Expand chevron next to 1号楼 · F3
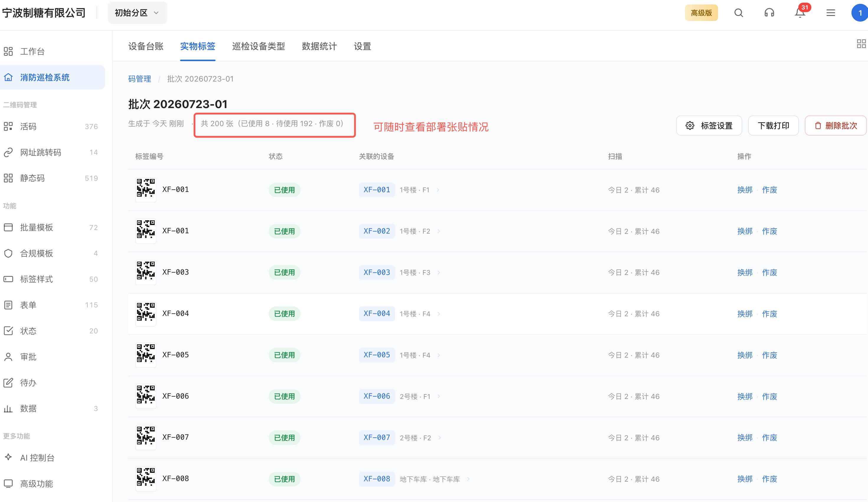Viewport: 868px width, 502px height. coord(439,273)
